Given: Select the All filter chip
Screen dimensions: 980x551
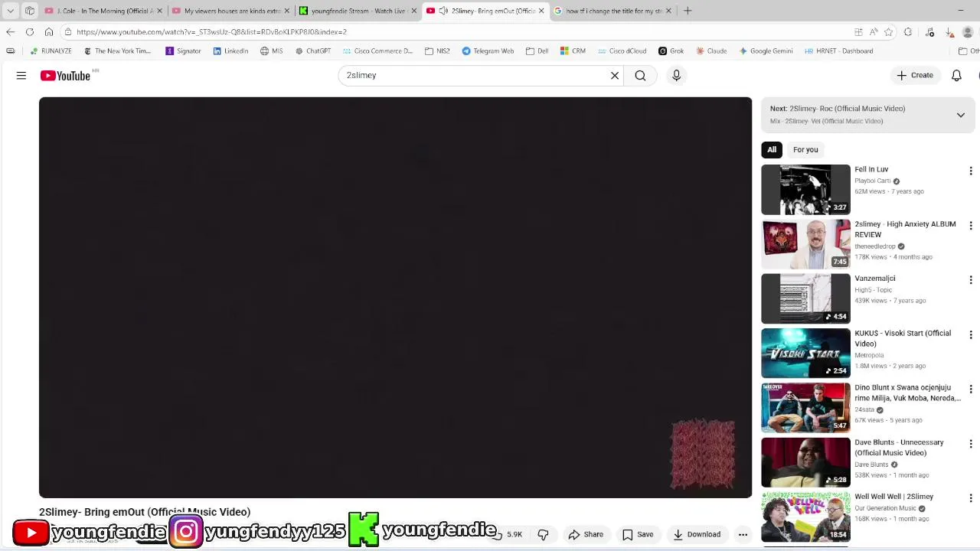Looking at the screenshot, I should click(x=772, y=149).
